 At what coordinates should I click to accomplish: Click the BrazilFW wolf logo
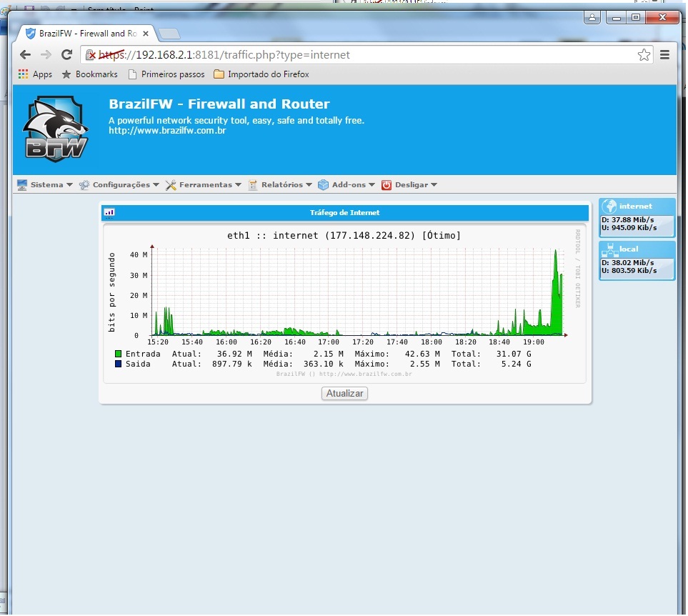coord(55,129)
